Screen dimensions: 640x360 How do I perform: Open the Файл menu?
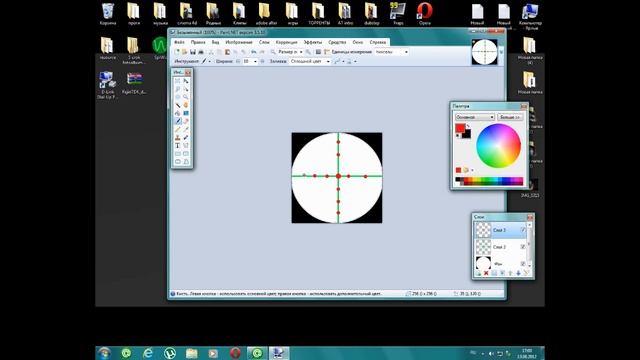pos(179,42)
